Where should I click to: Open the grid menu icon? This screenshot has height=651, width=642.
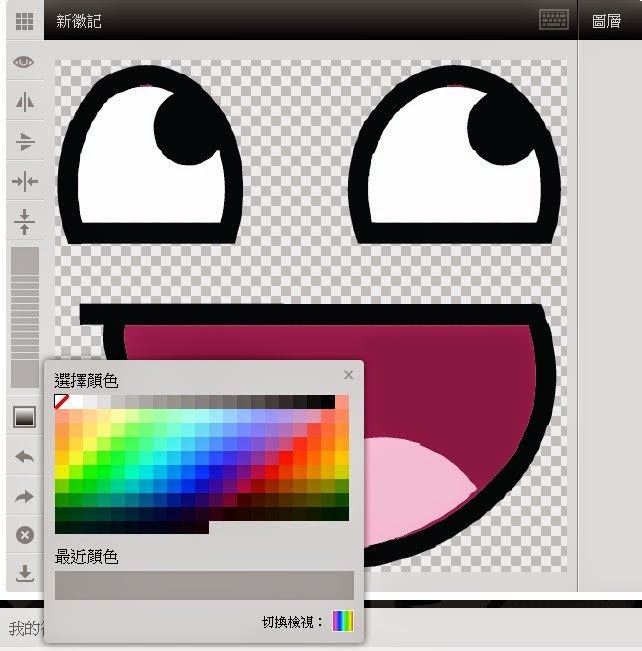[x=25, y=21]
